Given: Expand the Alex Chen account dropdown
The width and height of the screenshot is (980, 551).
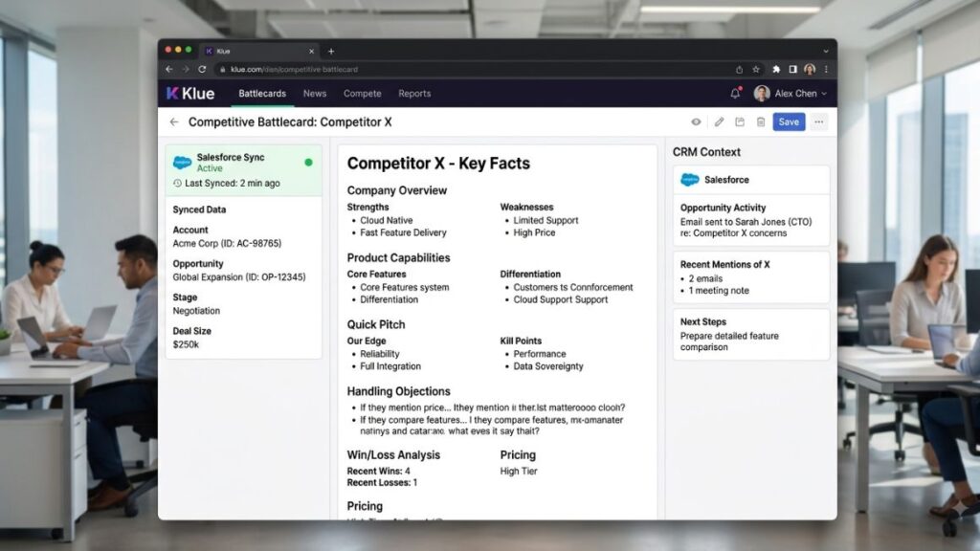Looking at the screenshot, I should pyautogui.click(x=824, y=94).
